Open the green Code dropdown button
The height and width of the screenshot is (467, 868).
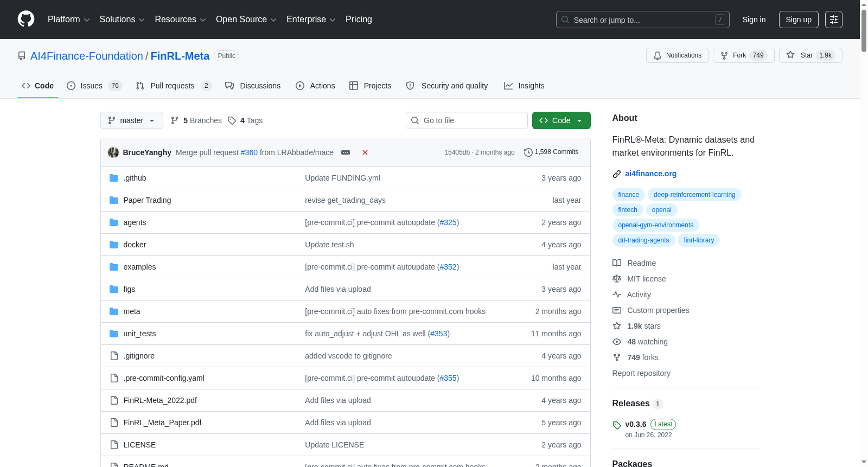[x=561, y=120]
